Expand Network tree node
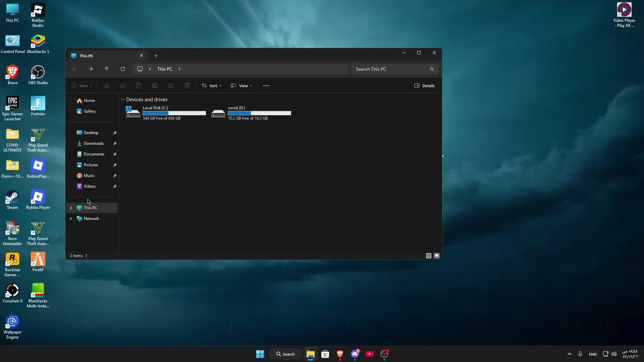The image size is (644, 362). coord(71,218)
